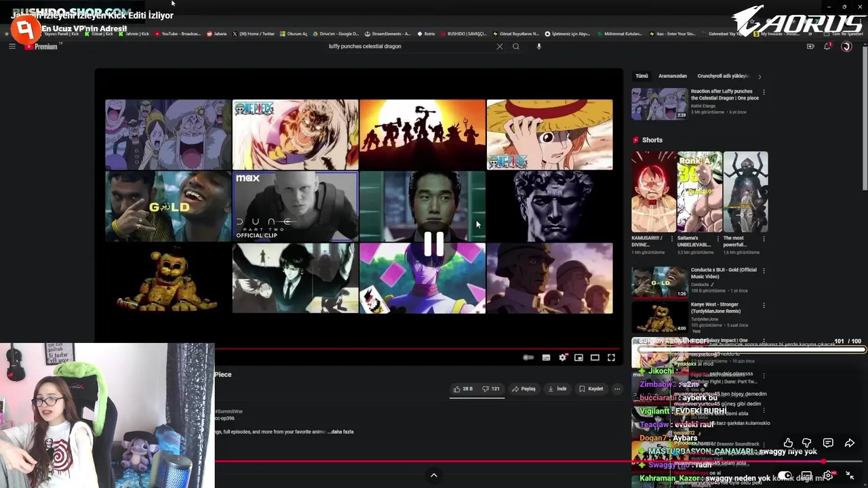Image resolution: width=868 pixels, height=488 pixels.
Task: Open options for Reaction after Luffy punches
Action: tap(764, 92)
